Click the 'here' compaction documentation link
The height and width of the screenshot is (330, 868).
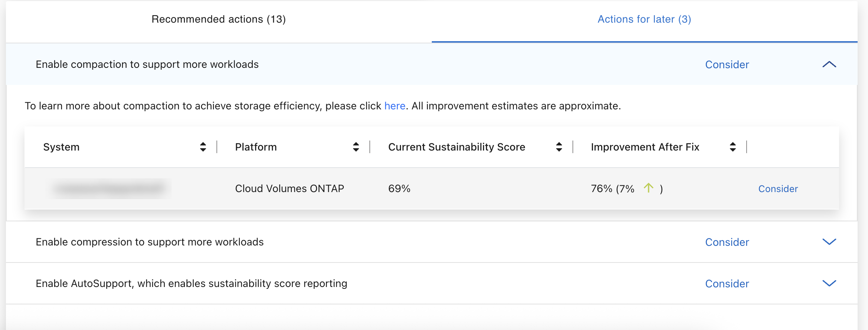click(394, 106)
